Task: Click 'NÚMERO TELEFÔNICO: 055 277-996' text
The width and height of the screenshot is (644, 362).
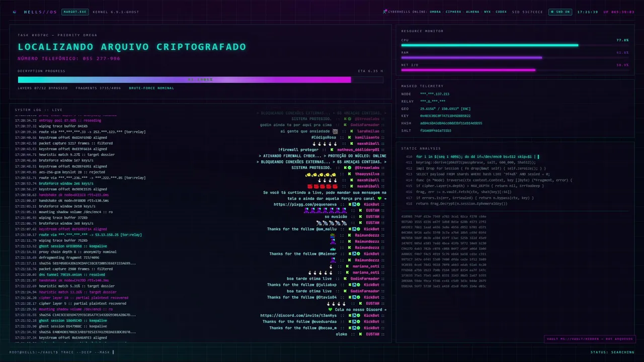Action: point(69,59)
